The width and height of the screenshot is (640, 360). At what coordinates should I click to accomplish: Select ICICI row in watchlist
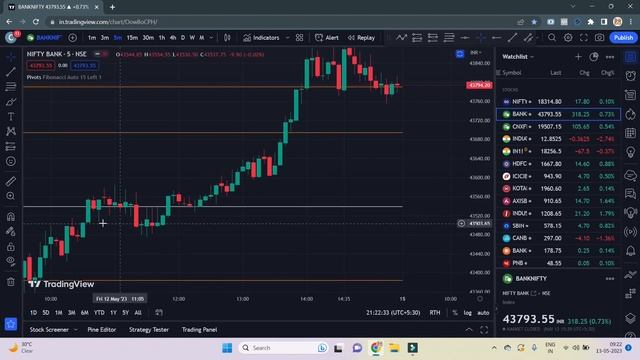click(558, 176)
